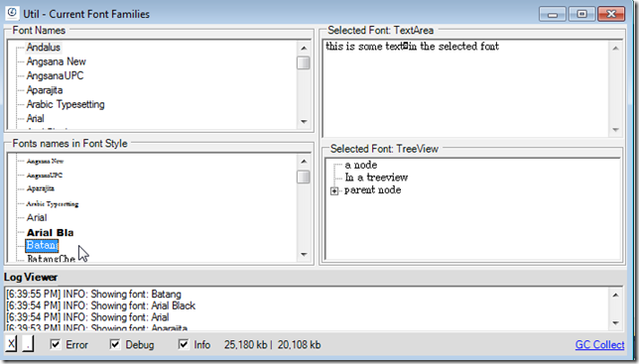639x364 pixels.
Task: Click the 25,180 kb memory value
Action: pos(245,345)
